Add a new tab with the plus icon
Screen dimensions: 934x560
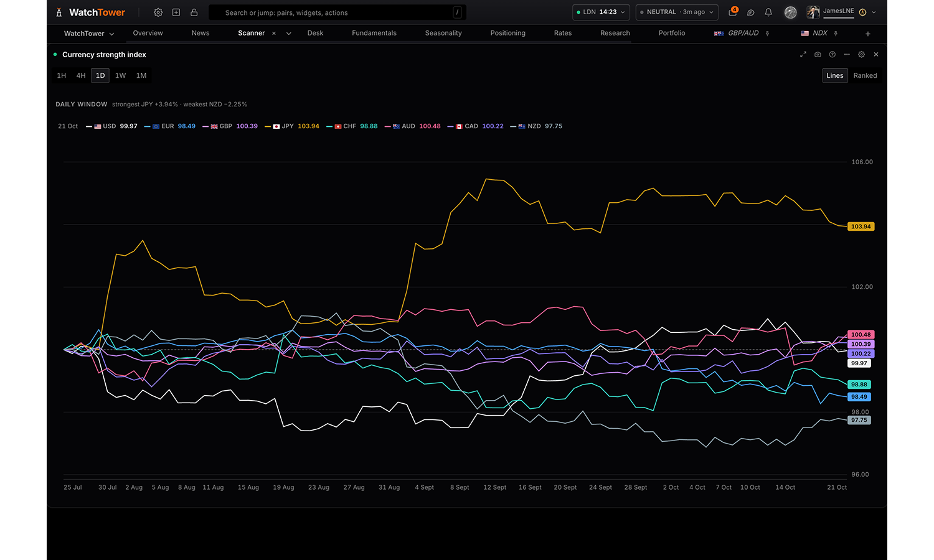[868, 34]
